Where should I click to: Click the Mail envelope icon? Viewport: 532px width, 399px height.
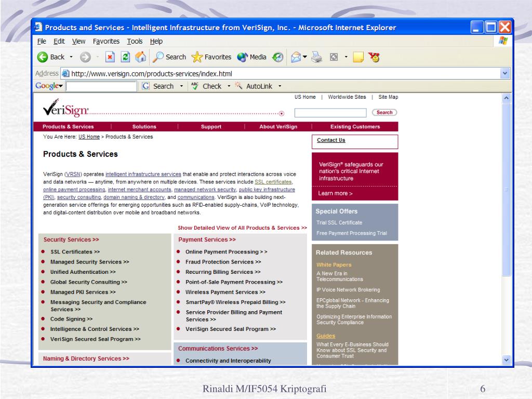coord(296,57)
